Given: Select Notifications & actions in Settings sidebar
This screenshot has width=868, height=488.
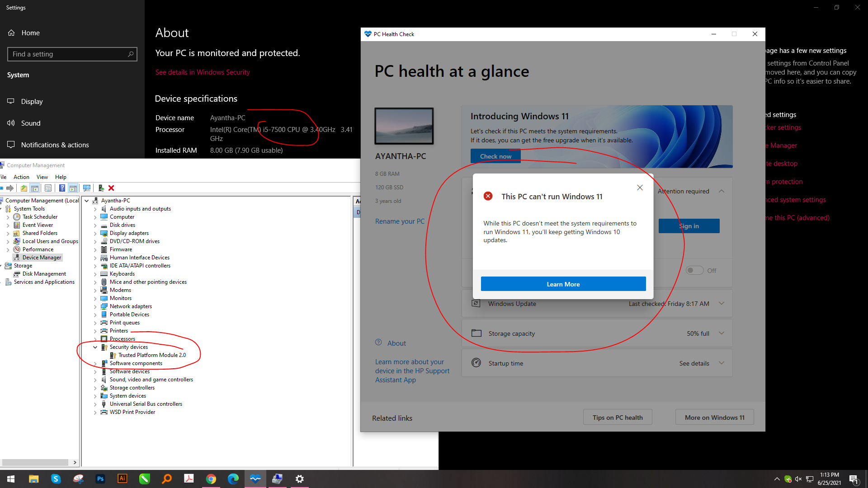Looking at the screenshot, I should tap(72, 145).
